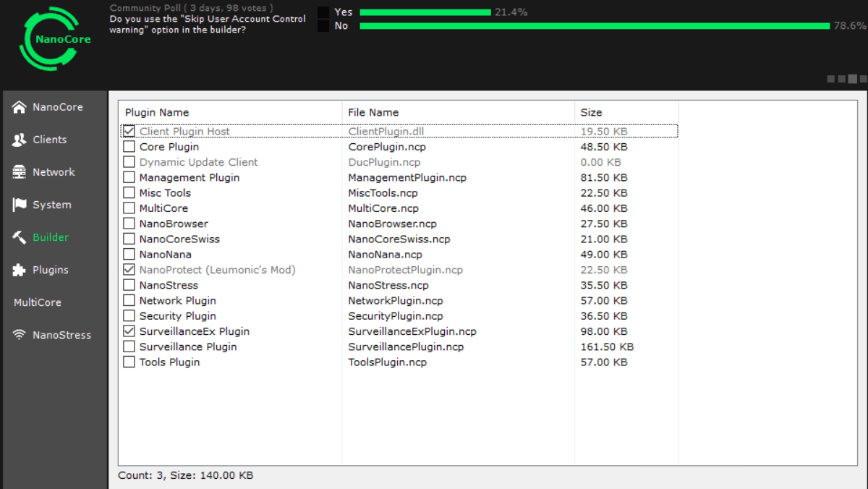
Task: Click the NanoCoreSwiss.ncp file name
Action: pos(399,239)
